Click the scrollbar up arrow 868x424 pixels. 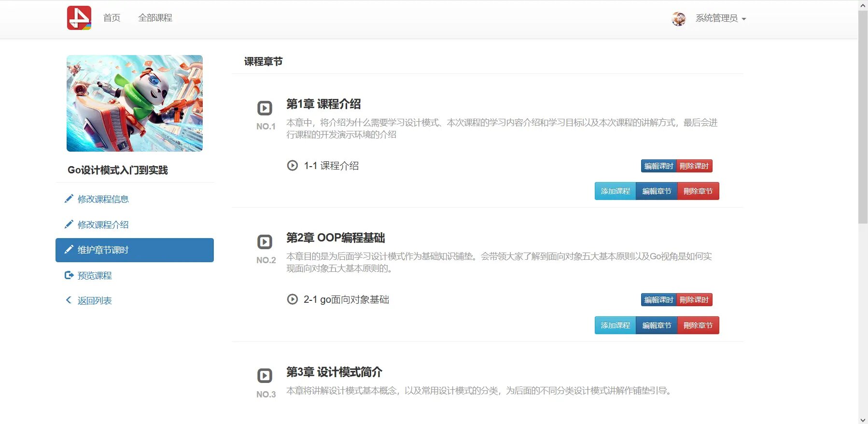coord(863,5)
